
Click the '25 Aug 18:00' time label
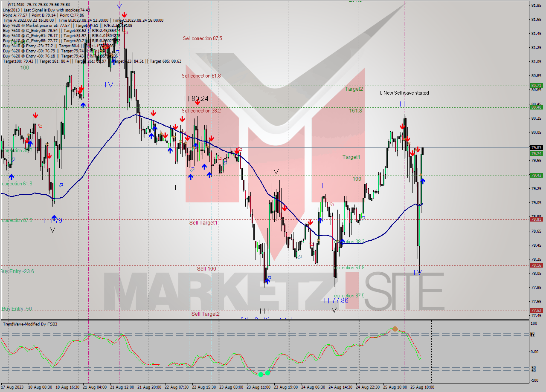click(x=422, y=387)
